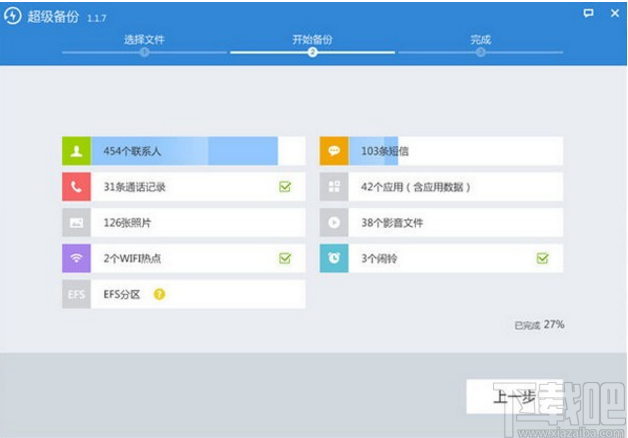This screenshot has height=438, width=628.
Task: Click step 3 circle marker
Action: point(481,52)
